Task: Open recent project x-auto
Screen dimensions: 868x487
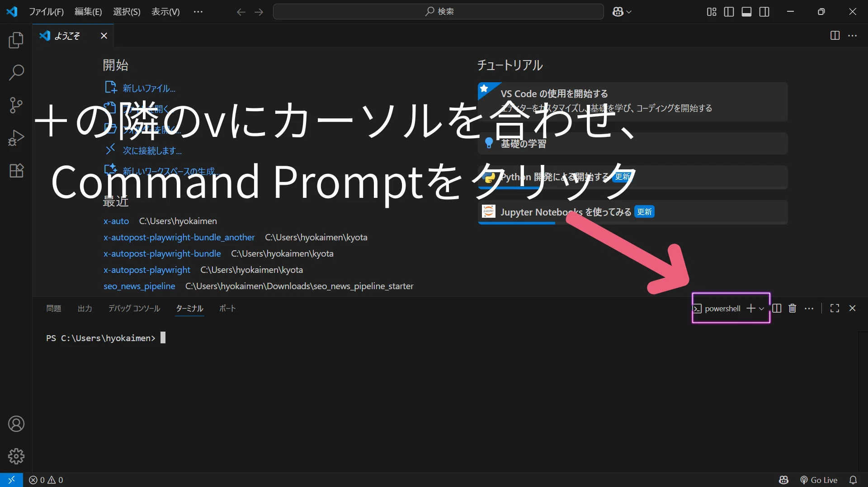Action: coord(116,221)
